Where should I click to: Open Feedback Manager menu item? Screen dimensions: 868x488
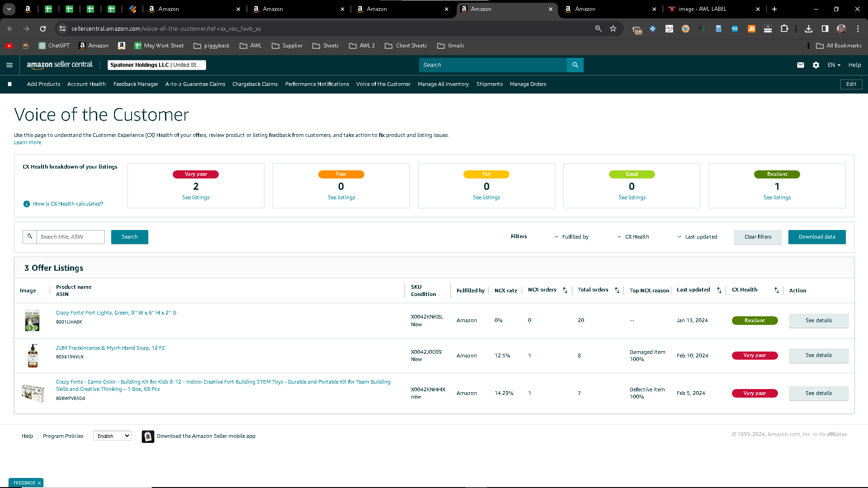[136, 84]
